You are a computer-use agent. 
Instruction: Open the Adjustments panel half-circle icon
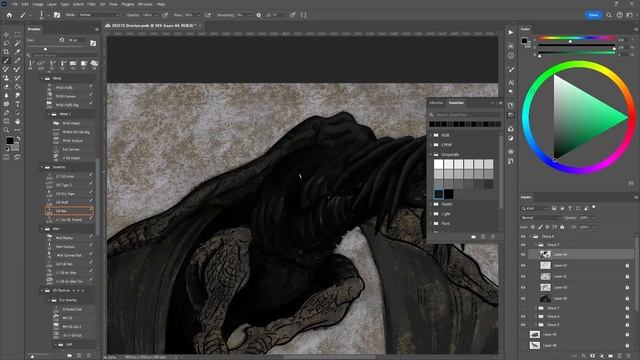pos(511,138)
